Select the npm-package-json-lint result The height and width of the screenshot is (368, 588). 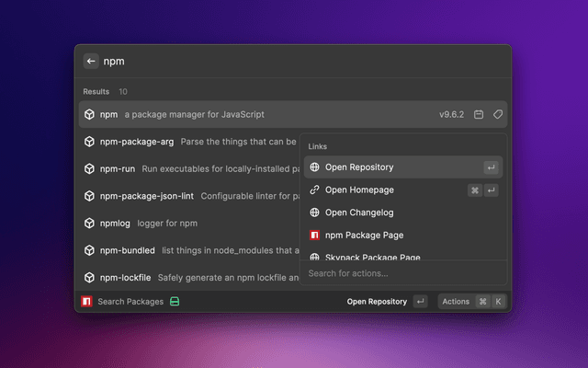pyautogui.click(x=189, y=196)
